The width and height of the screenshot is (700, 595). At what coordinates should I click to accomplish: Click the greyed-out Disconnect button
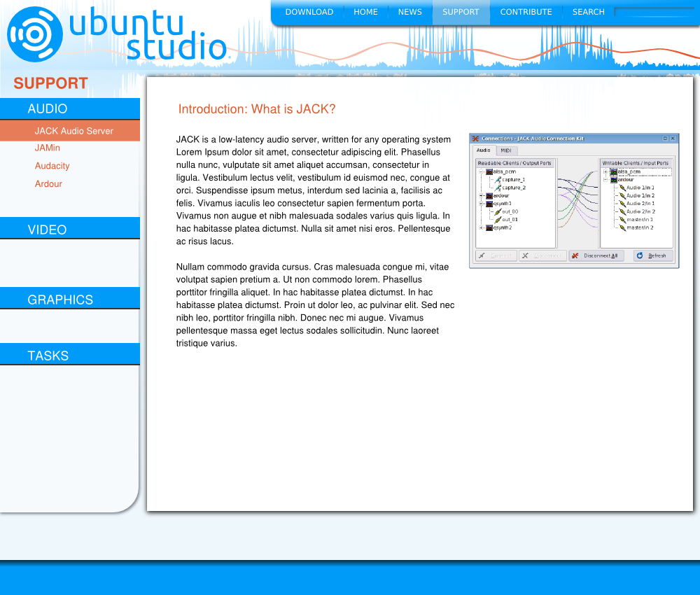tap(543, 255)
